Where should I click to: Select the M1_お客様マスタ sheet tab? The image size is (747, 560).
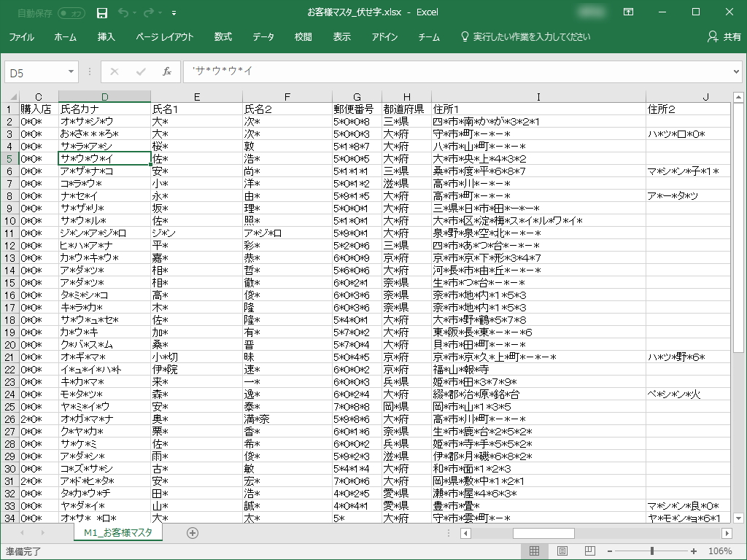click(117, 533)
